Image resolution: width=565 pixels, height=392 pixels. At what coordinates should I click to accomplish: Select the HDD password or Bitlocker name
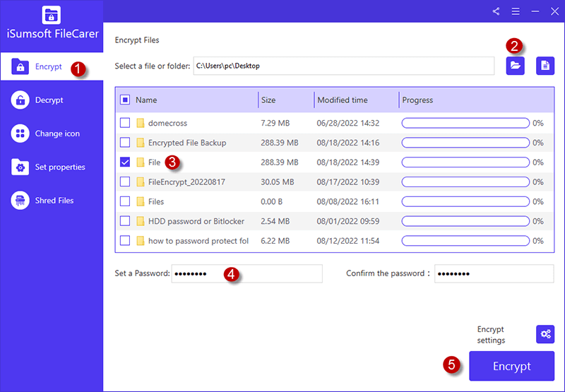click(x=196, y=221)
